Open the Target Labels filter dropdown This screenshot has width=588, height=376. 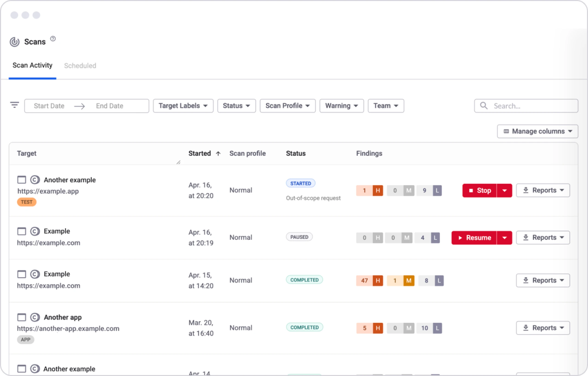tap(183, 106)
